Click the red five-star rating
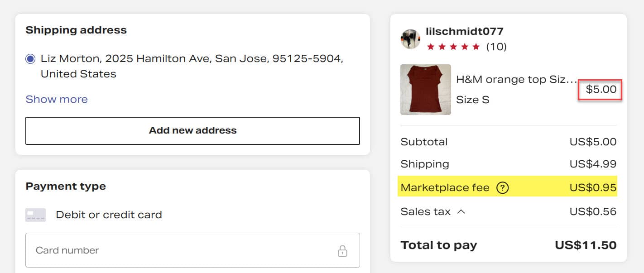644x273 pixels. (x=453, y=47)
